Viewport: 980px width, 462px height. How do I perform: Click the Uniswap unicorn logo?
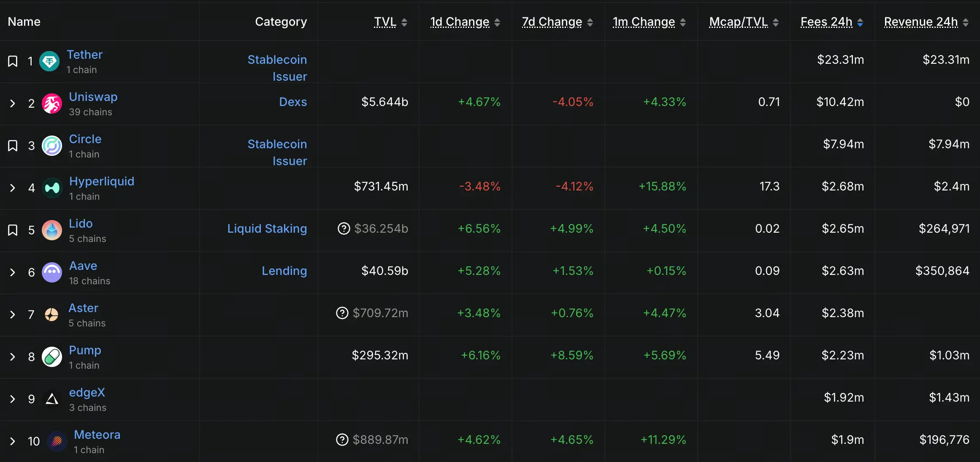click(52, 103)
